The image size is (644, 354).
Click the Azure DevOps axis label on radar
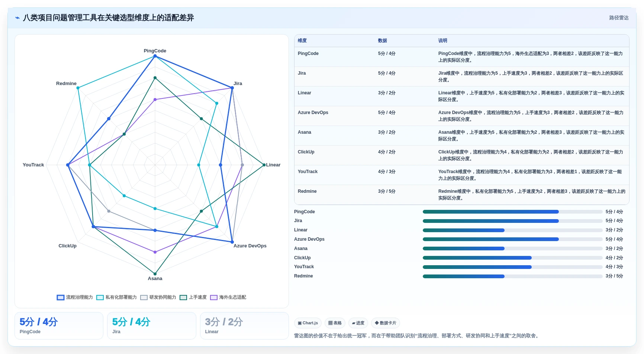click(x=250, y=246)
